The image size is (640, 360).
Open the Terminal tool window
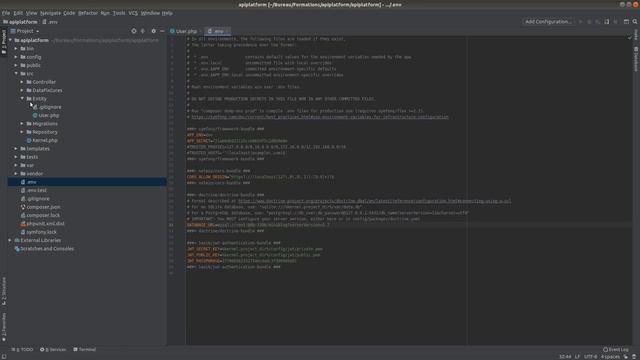coord(84,349)
